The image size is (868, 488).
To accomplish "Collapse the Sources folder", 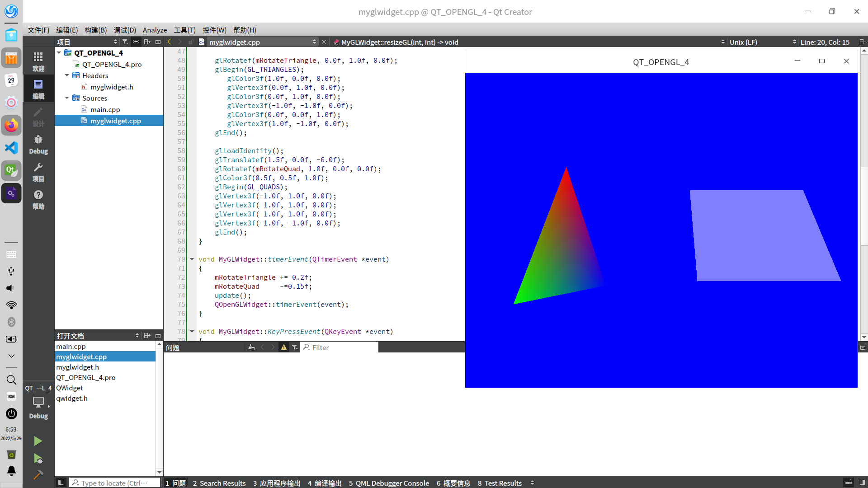I will pos(67,98).
